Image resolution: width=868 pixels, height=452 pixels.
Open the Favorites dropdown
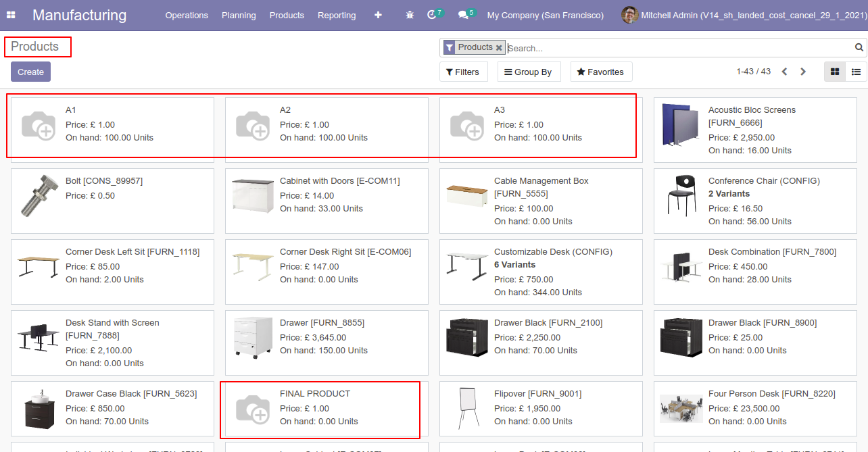pyautogui.click(x=600, y=72)
